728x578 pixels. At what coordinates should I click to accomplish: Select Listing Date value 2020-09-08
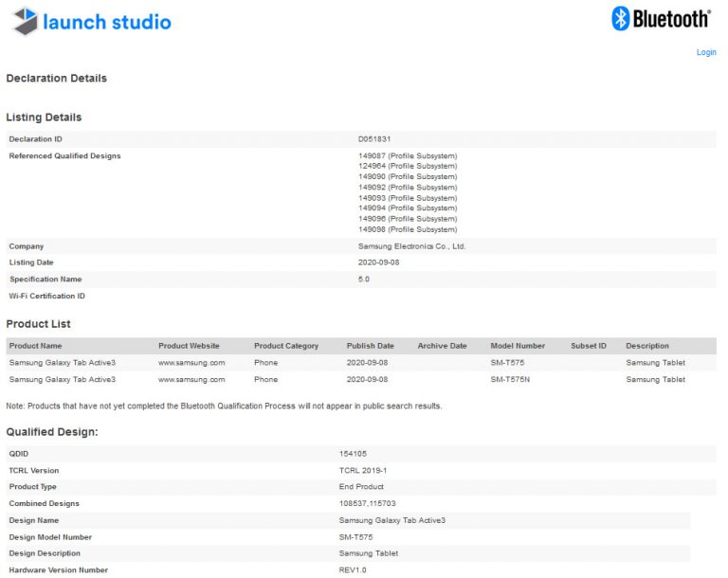point(378,262)
